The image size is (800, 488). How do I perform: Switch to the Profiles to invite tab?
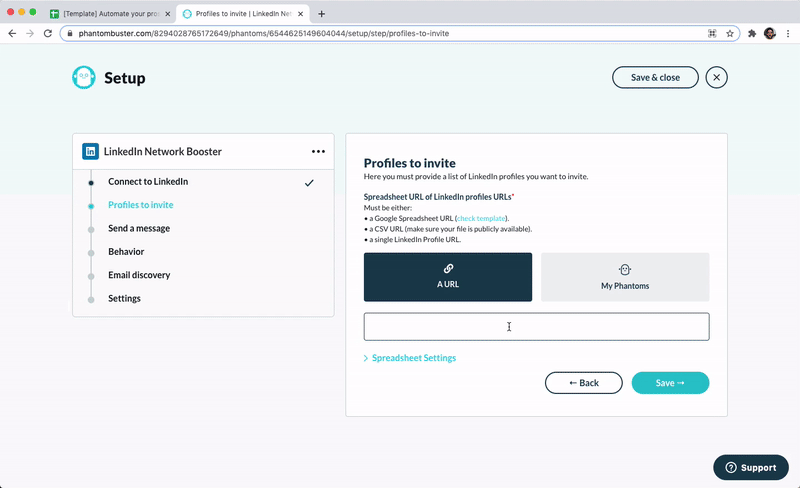242,14
